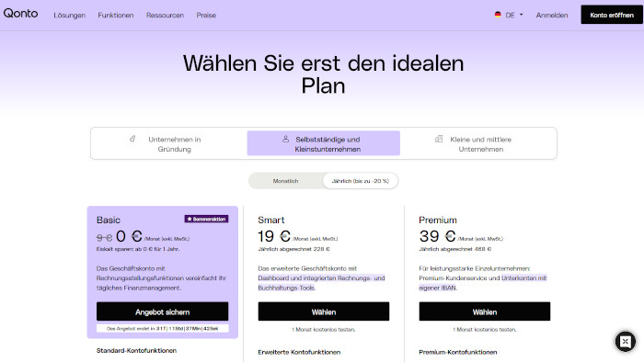Click the Anmelden link

coord(552,16)
